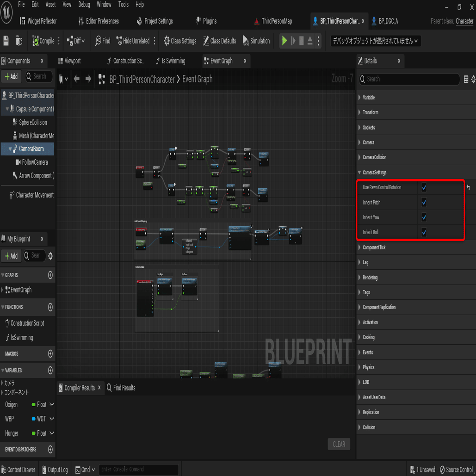Switch to Construction Script tab
Screen dimensions: 476x476
coord(126,61)
